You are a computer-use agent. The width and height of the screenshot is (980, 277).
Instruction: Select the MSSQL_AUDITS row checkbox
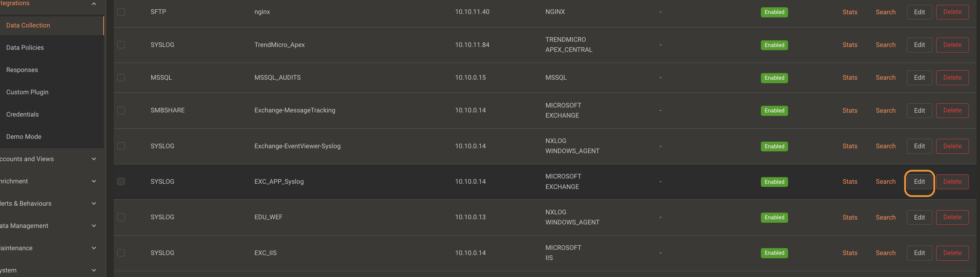[121, 78]
